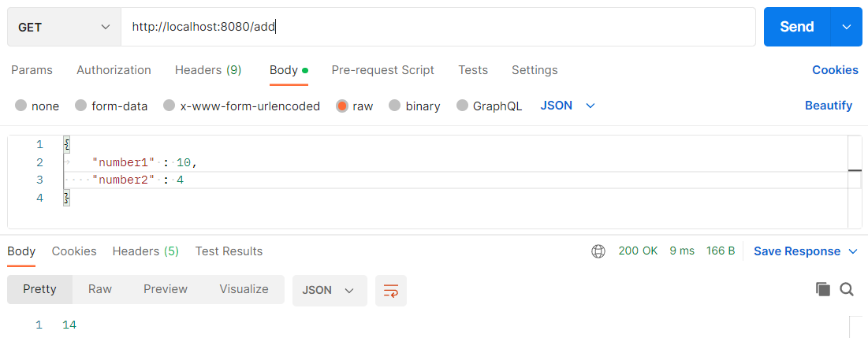Open the Save Response dropdown
Viewport: 868px width, 338px height.
806,251
